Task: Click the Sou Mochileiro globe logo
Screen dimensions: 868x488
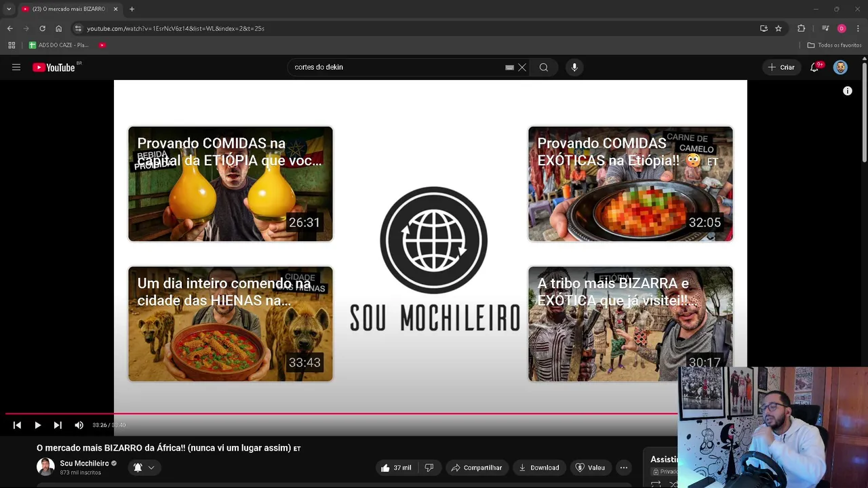Action: [433, 240]
